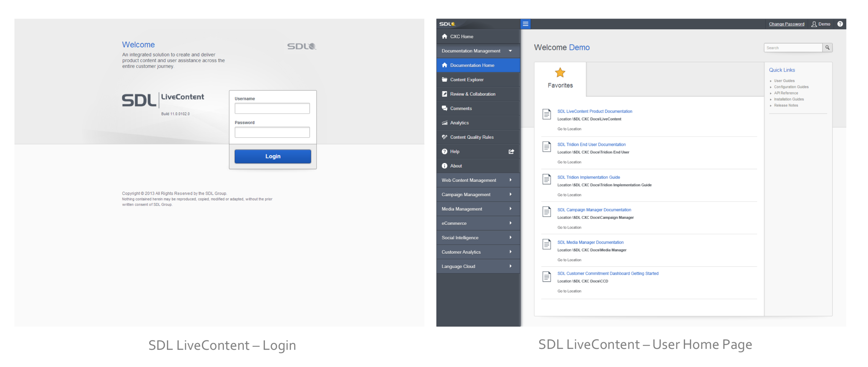Open Comments menu item
Screen dimensions: 868x367
(478, 108)
